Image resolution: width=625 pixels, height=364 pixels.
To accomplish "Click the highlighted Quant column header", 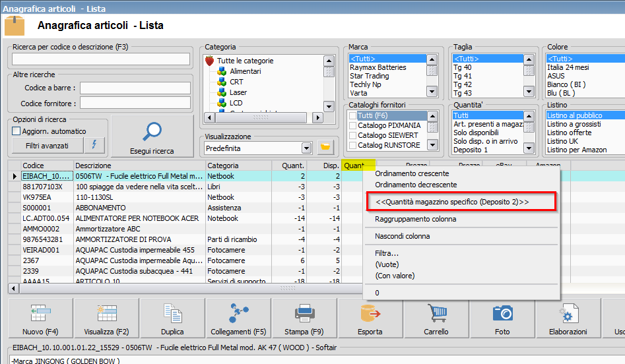I will (x=358, y=166).
